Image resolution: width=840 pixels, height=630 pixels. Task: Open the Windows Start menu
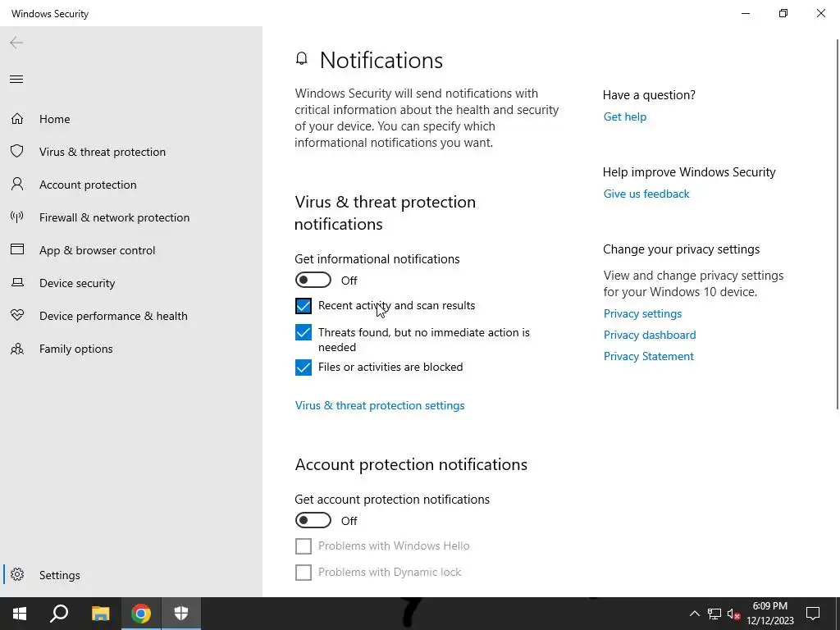click(20, 614)
